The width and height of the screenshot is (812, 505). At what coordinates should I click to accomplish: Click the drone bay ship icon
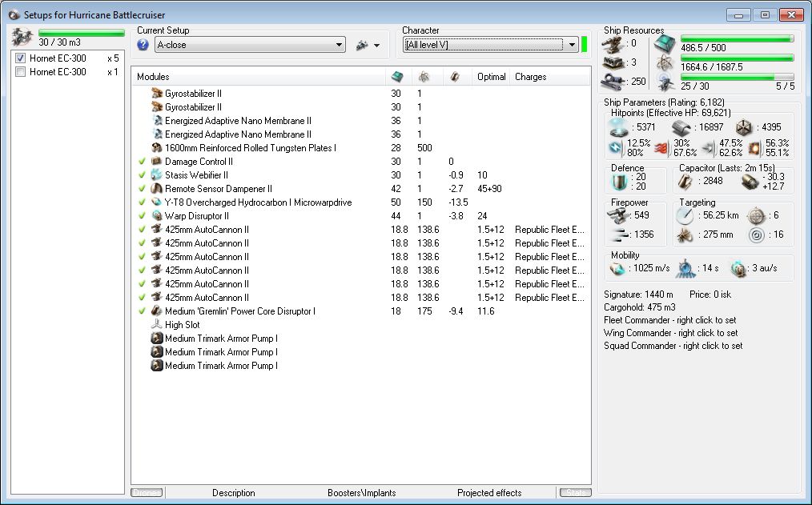click(x=22, y=38)
